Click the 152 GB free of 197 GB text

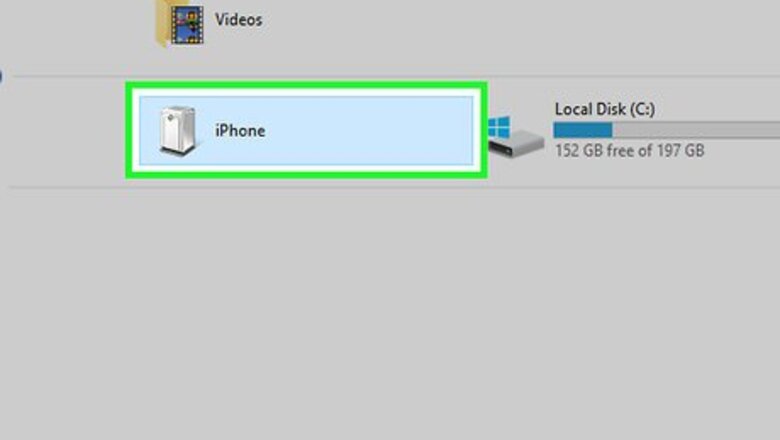pyautogui.click(x=630, y=150)
